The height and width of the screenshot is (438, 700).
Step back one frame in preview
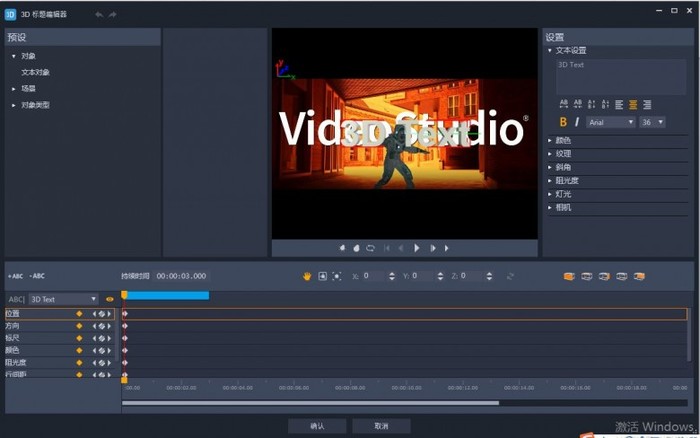click(x=401, y=248)
